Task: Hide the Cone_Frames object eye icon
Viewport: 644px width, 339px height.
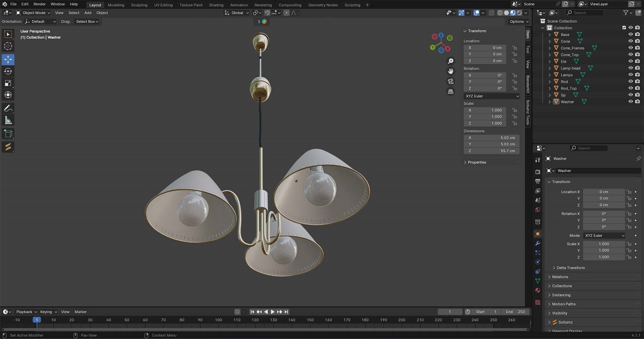Action: 631,48
